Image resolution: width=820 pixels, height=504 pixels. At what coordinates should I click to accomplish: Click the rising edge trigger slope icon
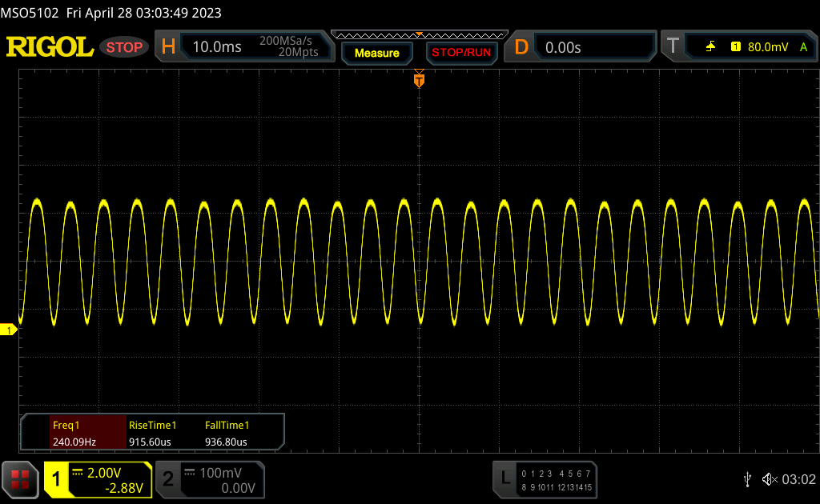[710, 47]
